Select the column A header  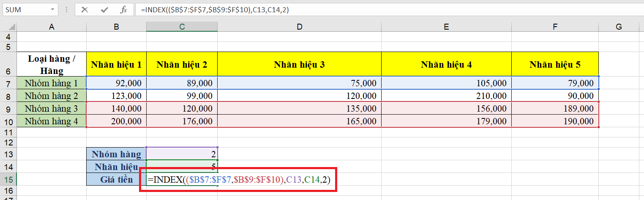tap(52, 27)
